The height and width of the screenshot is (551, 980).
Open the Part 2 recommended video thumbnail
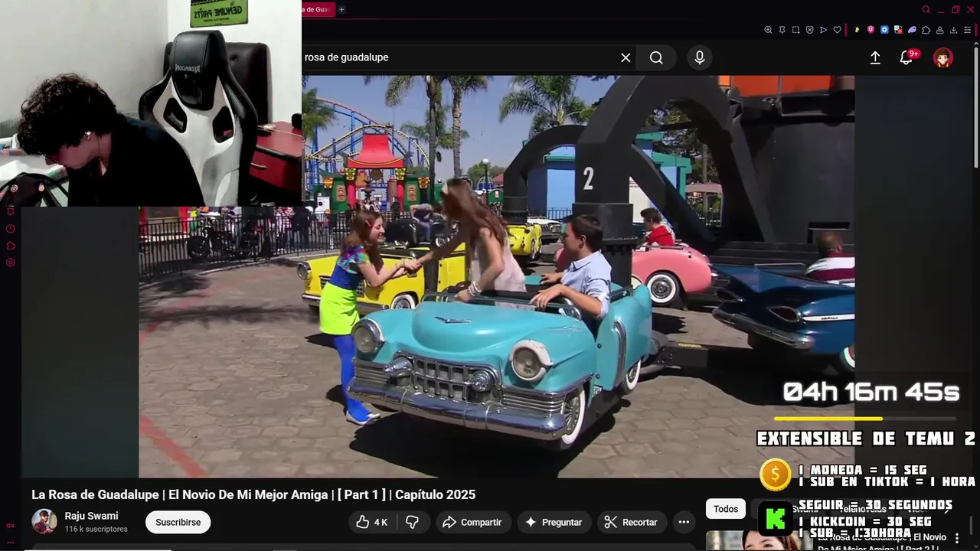[759, 541]
